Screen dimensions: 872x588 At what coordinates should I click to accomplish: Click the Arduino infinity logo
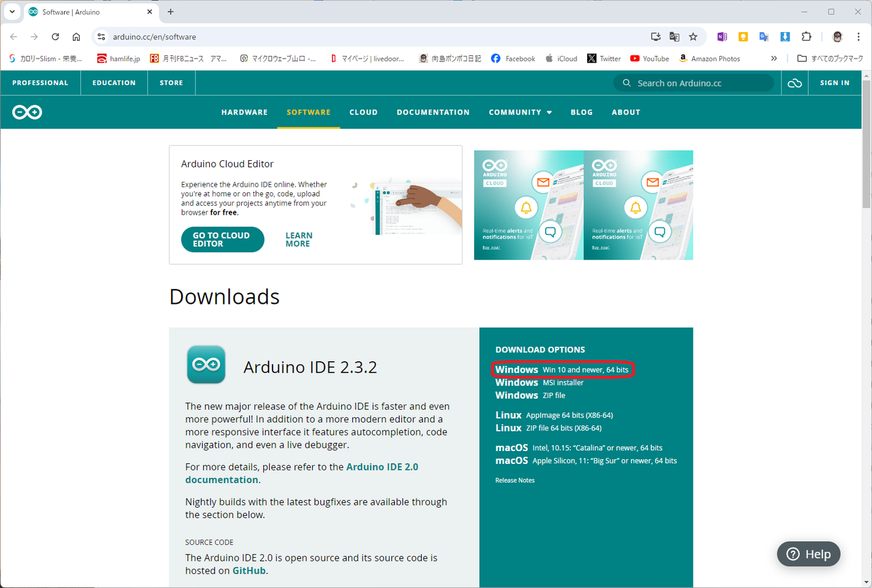click(x=27, y=112)
